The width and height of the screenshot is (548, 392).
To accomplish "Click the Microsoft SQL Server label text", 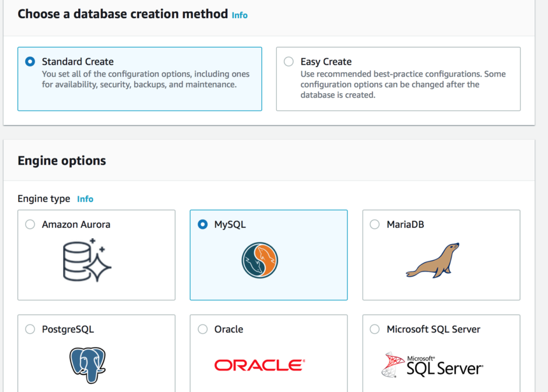I will pos(433,329).
